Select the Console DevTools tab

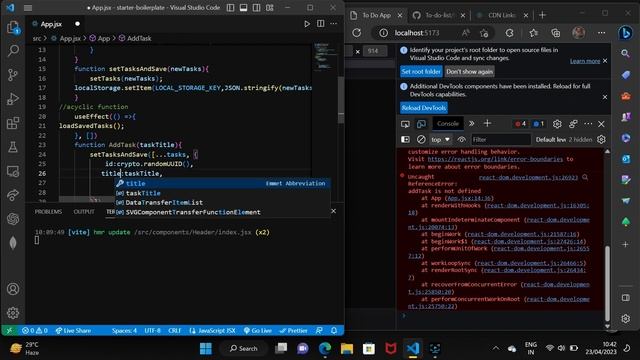(448, 124)
